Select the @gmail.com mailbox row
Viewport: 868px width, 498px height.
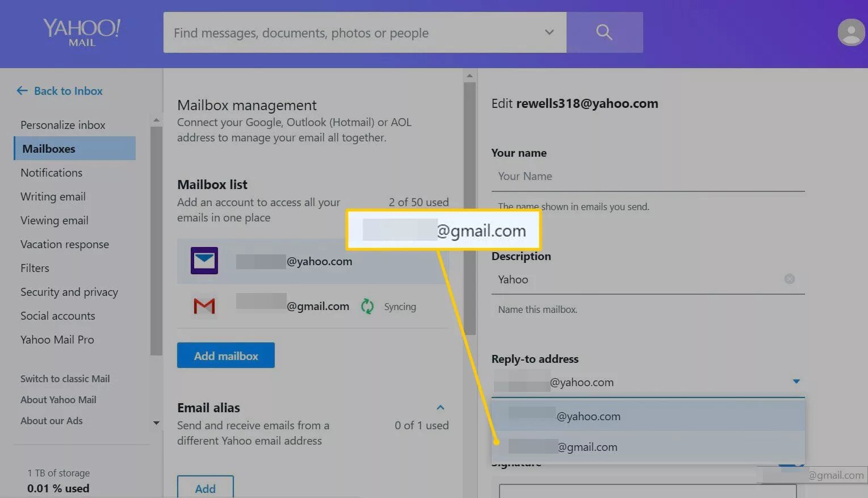click(x=313, y=307)
